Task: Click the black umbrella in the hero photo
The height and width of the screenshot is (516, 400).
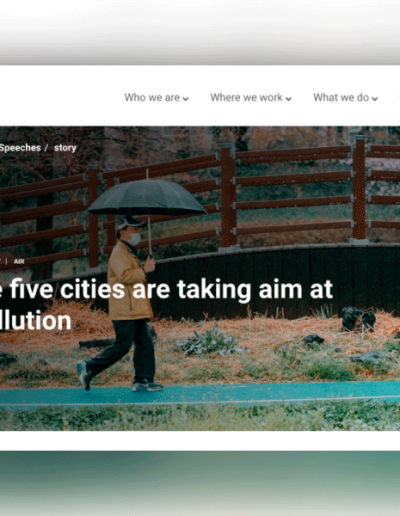Action: point(147,199)
